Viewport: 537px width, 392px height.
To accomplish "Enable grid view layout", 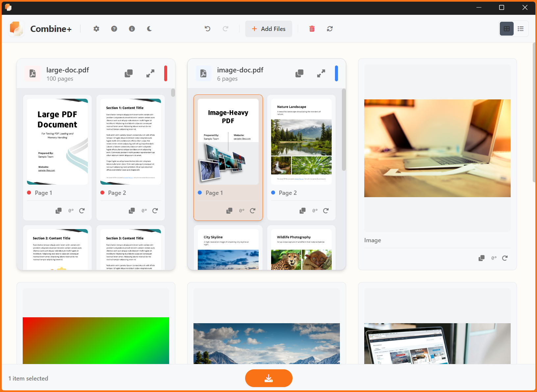I will coord(506,29).
